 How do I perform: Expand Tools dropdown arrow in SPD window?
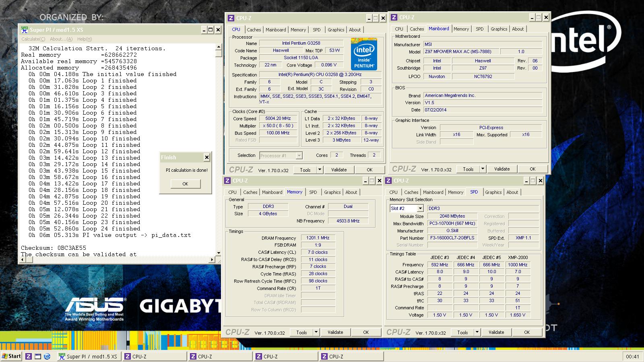(477, 332)
